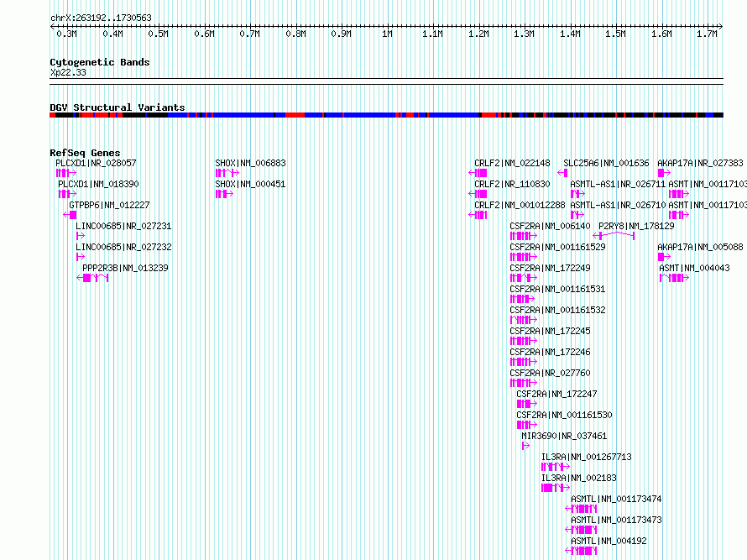The image size is (747, 560).
Task: Click the 1.4M ruler tick label
Action: pos(570,34)
